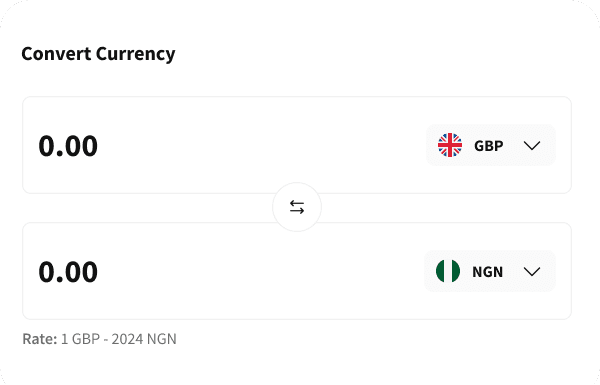Select the GBP text label

489,146
